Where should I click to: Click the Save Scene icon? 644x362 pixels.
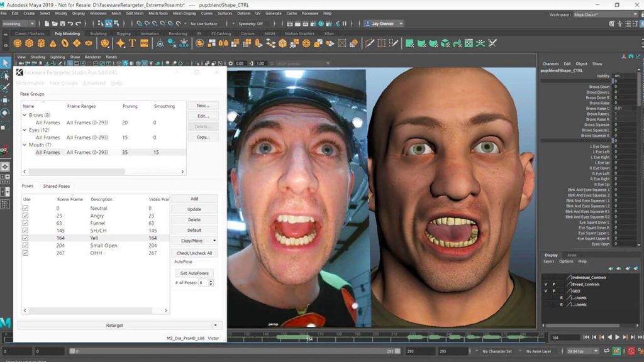click(x=62, y=24)
